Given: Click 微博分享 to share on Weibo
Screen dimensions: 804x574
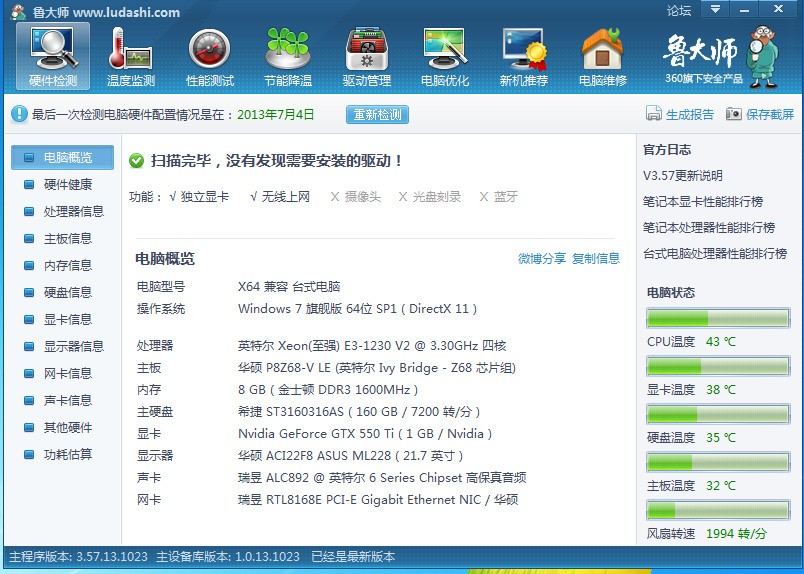Looking at the screenshot, I should (542, 258).
